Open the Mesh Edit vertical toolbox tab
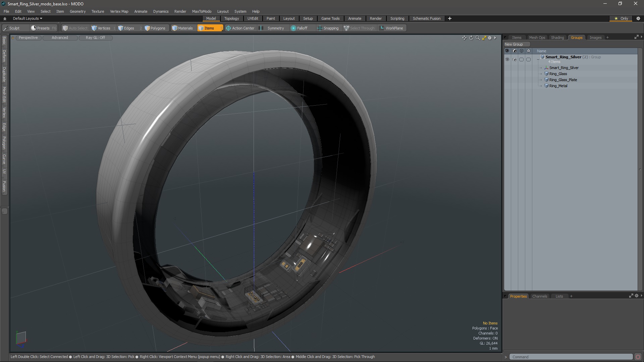Screen dimensions: 644x362 click(4, 95)
